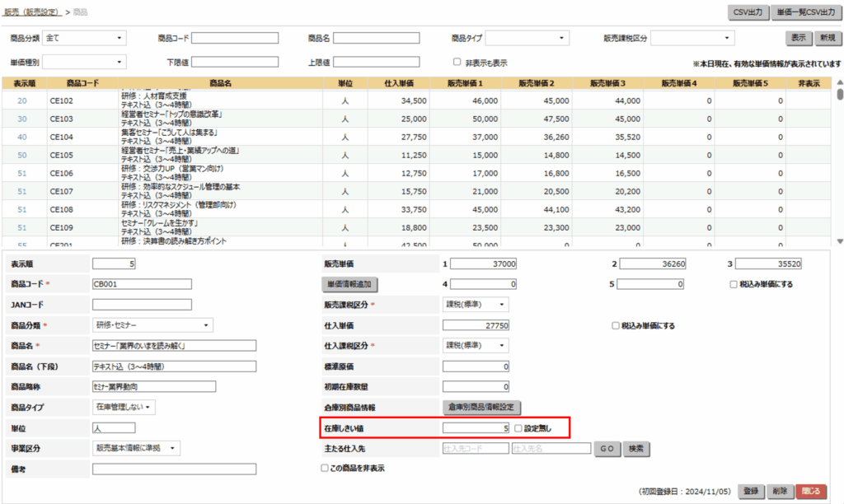
Task: Click the GO button next to 仕入先名
Action: [x=607, y=449]
